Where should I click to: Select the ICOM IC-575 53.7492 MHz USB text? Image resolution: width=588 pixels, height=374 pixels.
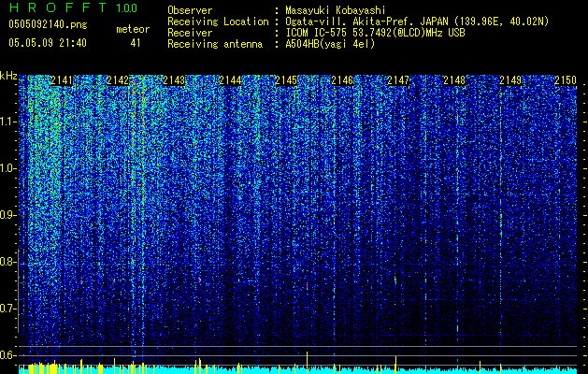coord(375,33)
